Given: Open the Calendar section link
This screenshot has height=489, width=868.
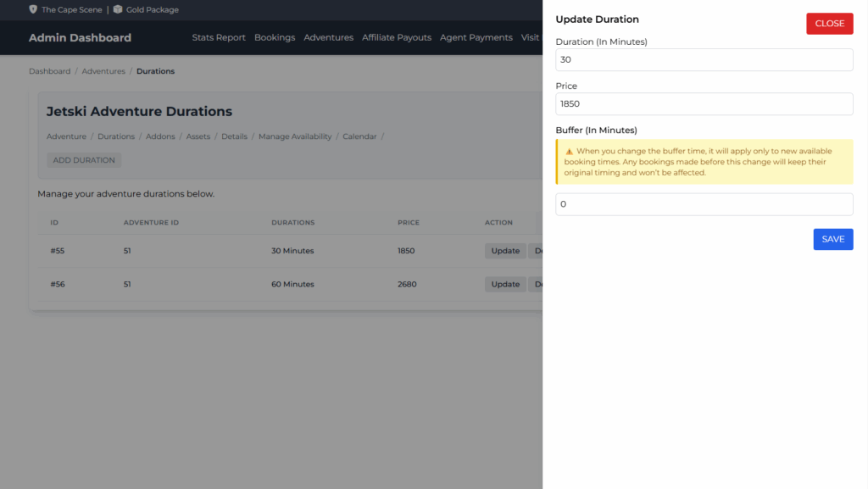Looking at the screenshot, I should tap(359, 136).
